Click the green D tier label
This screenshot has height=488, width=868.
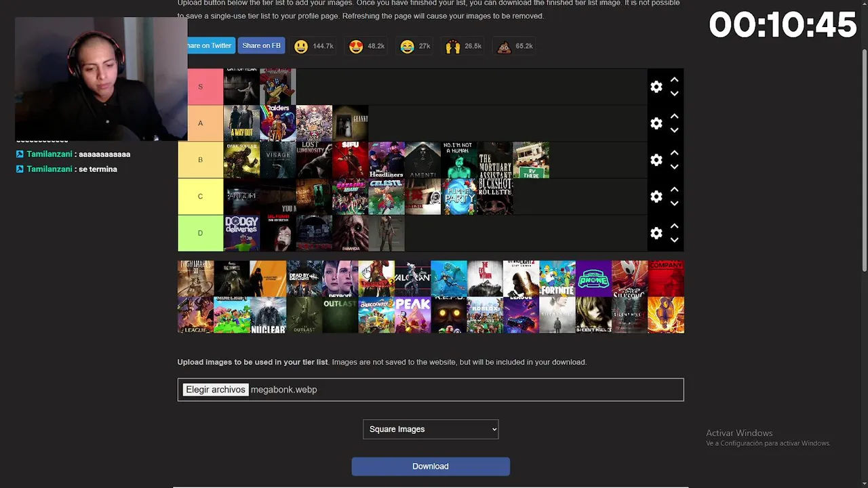tap(200, 233)
